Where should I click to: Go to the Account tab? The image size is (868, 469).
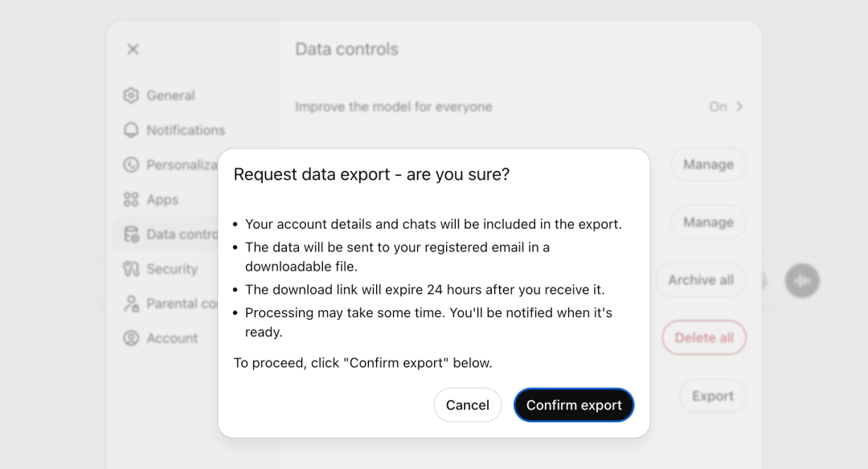click(172, 338)
